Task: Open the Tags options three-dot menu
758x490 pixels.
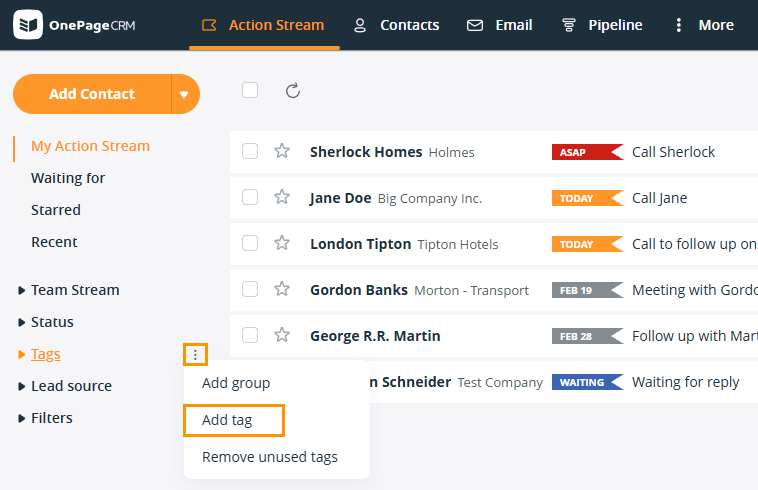Action: (x=195, y=355)
